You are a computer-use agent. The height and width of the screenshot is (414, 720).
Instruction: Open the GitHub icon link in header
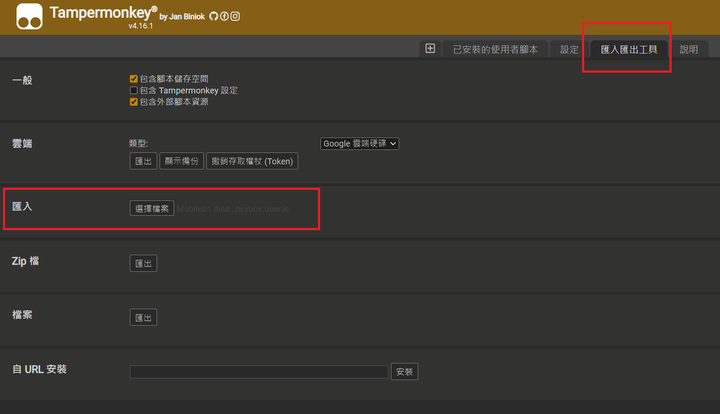(x=214, y=17)
